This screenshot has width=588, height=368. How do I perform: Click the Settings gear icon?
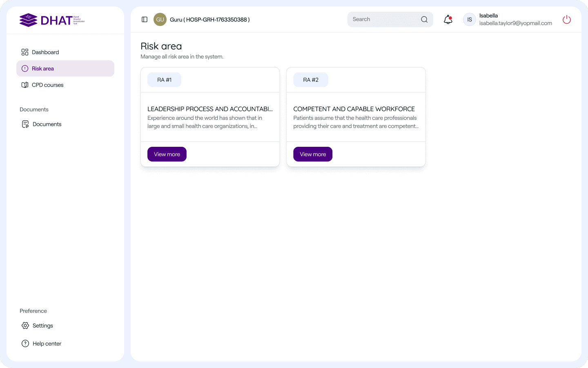pyautogui.click(x=25, y=325)
